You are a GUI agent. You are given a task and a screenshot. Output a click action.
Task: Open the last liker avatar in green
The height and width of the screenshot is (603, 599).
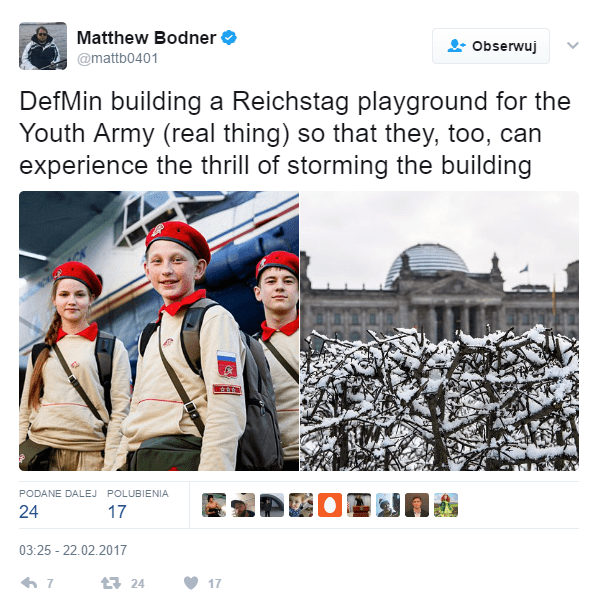tap(446, 505)
